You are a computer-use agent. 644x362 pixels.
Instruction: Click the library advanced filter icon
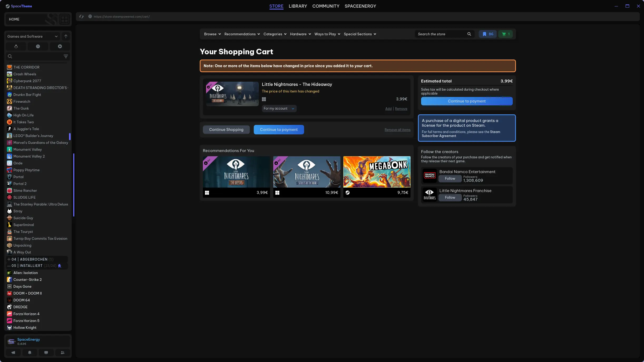(66, 56)
